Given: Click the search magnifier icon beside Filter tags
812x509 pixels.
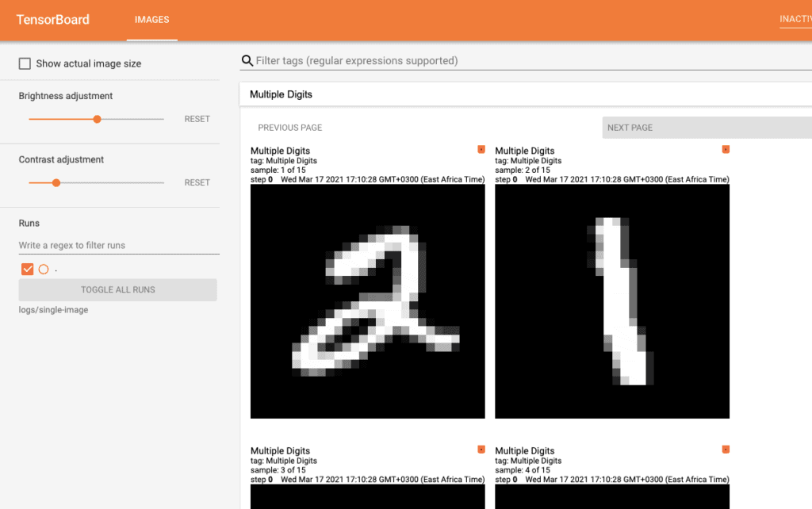Looking at the screenshot, I should [x=247, y=61].
